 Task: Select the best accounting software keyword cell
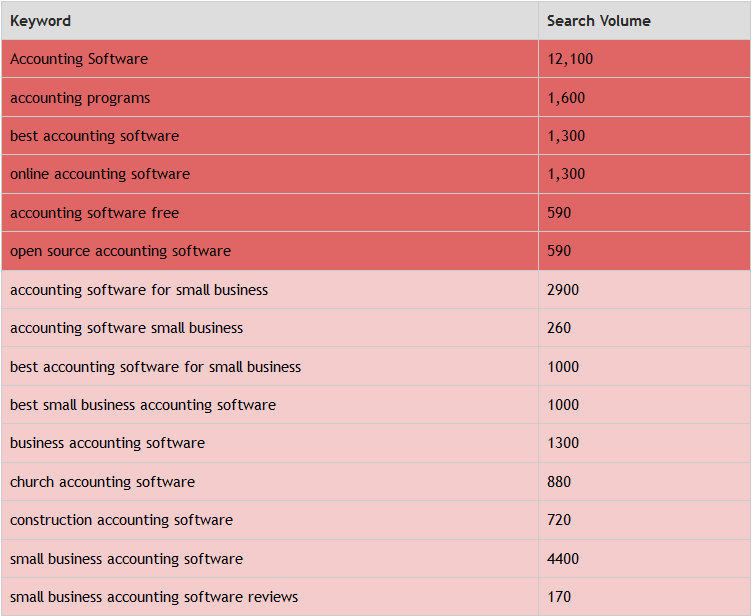coord(270,136)
